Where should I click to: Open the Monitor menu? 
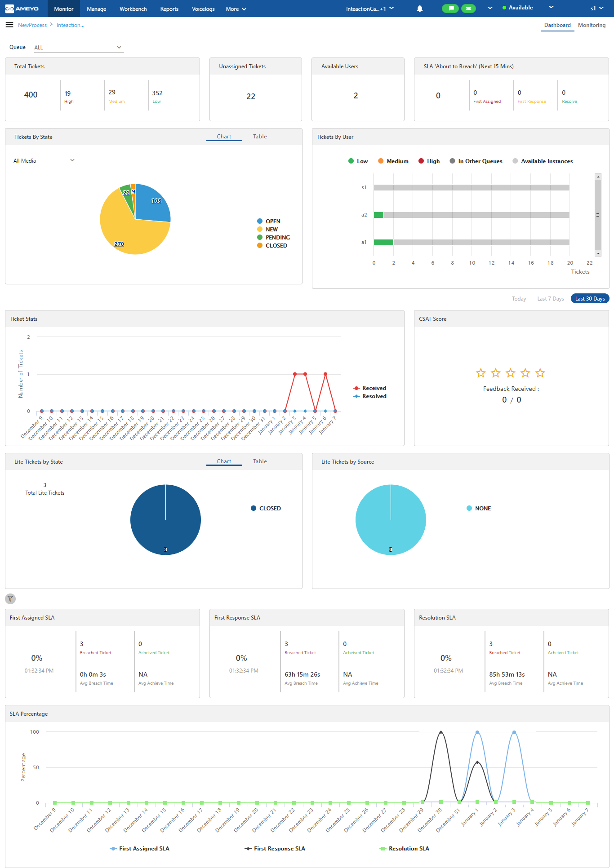click(64, 9)
